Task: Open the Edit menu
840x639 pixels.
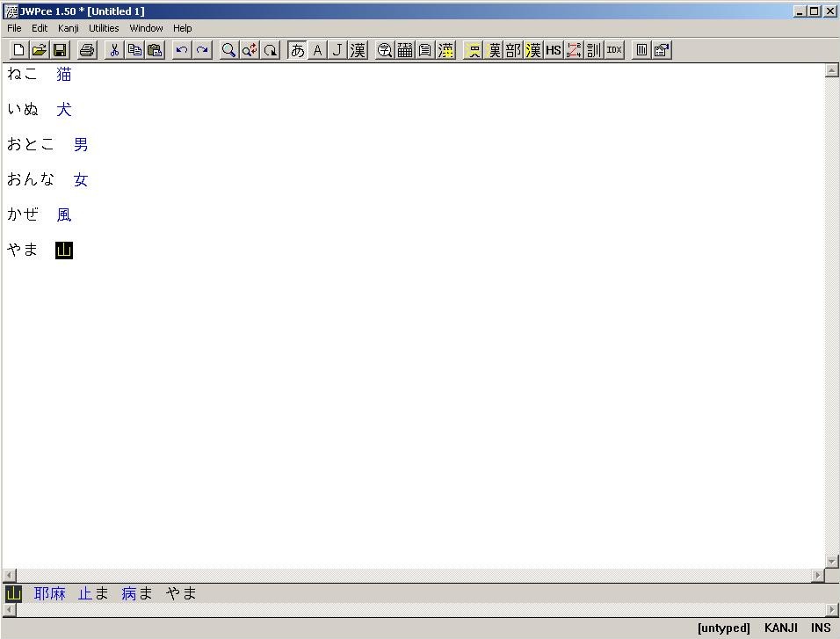Action: tap(40, 28)
